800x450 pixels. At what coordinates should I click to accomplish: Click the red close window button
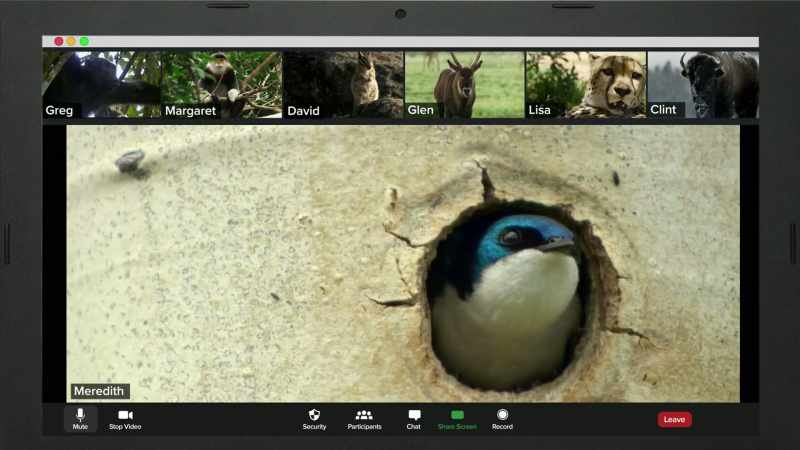[x=59, y=41]
